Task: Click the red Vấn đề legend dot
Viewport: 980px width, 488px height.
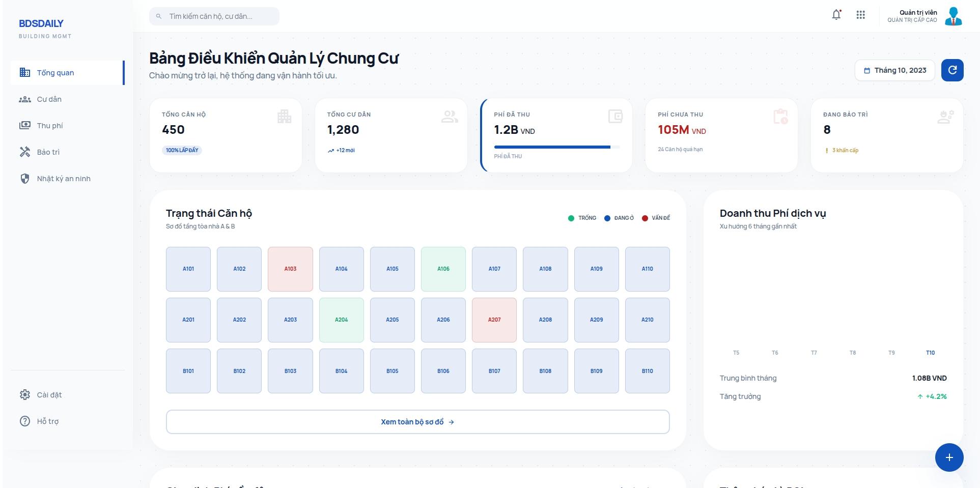Action: point(645,218)
